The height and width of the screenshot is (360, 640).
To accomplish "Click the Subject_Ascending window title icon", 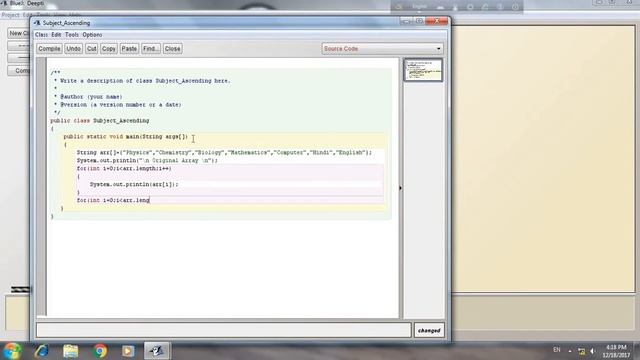I will coord(37,23).
